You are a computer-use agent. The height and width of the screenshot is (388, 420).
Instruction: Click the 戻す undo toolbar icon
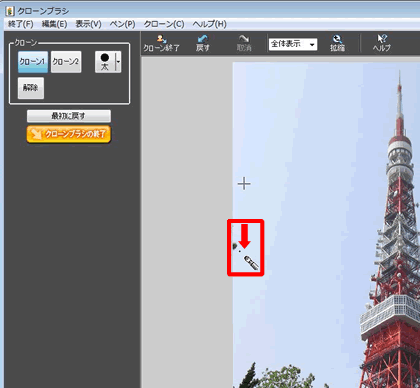[202, 43]
